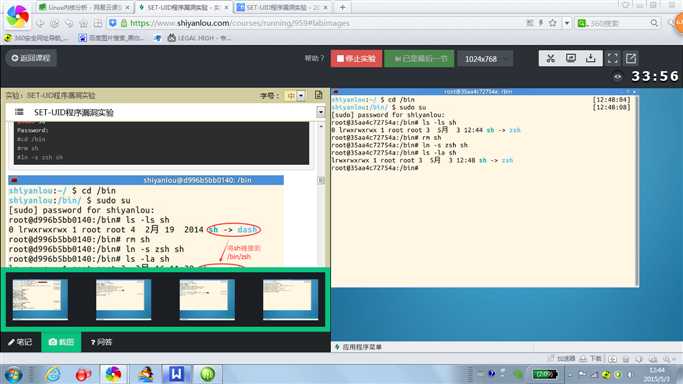
Task: Open the LEGAL HIGH bookmark
Action: click(199, 38)
